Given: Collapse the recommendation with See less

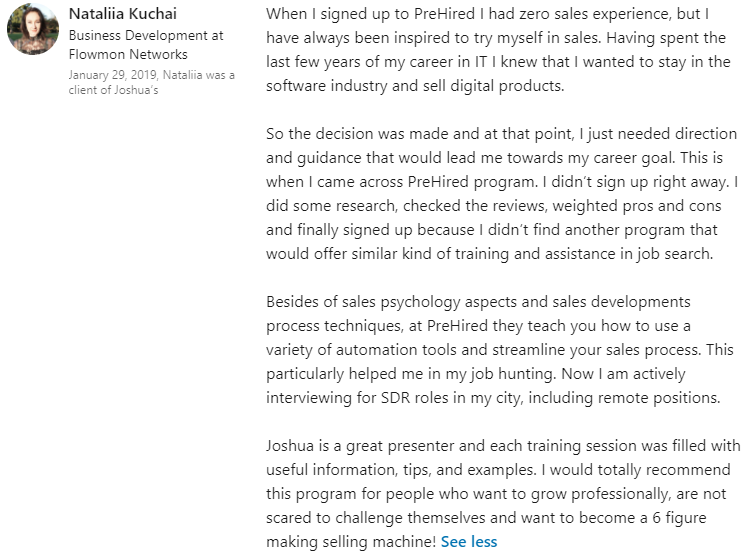Looking at the screenshot, I should pyautogui.click(x=468, y=542).
